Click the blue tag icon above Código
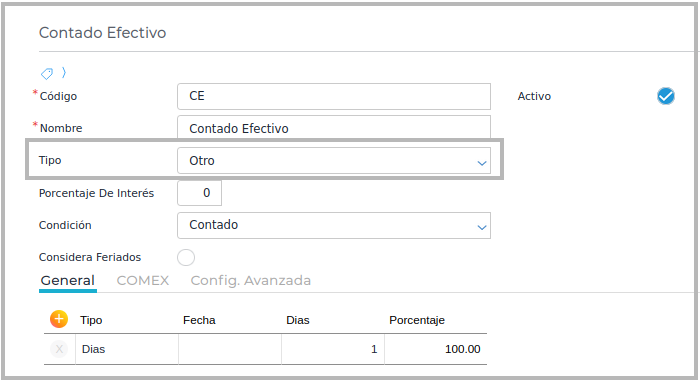Viewport: 700px width, 381px height. (x=47, y=73)
